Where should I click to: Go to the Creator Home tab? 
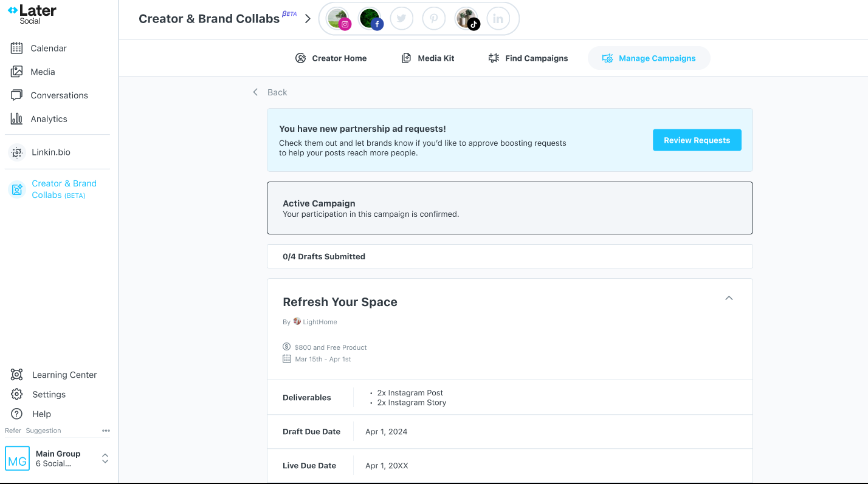point(331,58)
